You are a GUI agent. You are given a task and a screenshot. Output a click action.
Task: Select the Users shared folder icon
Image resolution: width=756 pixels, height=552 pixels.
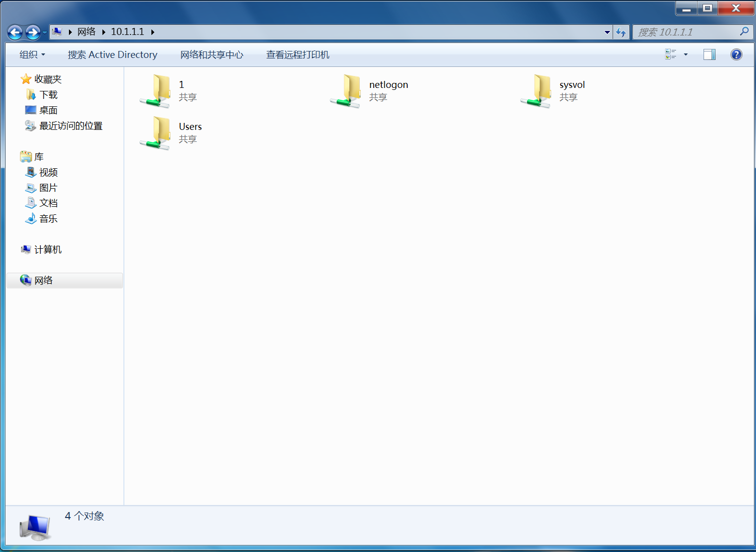pos(155,133)
